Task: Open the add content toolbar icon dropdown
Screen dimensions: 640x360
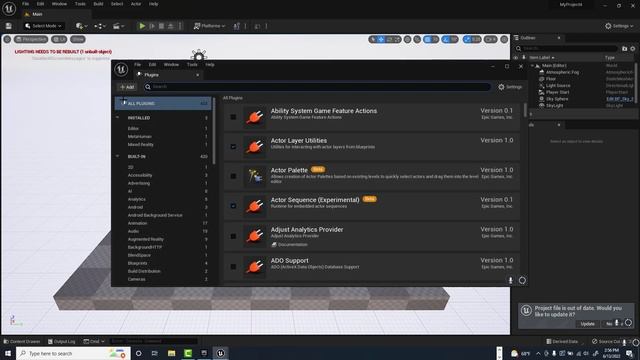Action: [81, 26]
